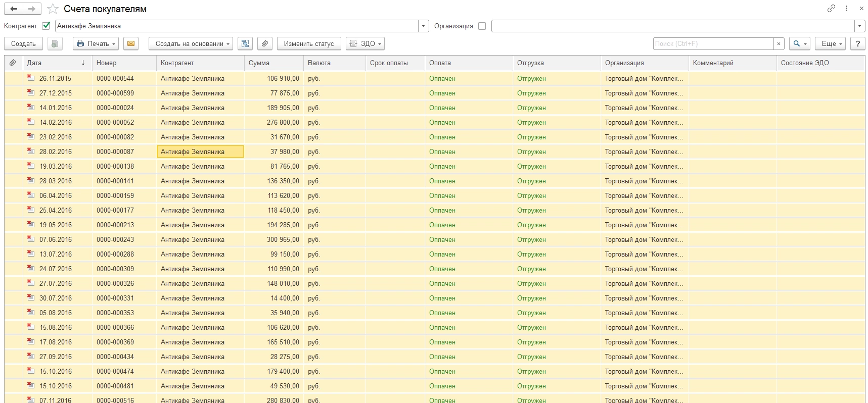Enable the Организация filter checkbox

click(482, 26)
